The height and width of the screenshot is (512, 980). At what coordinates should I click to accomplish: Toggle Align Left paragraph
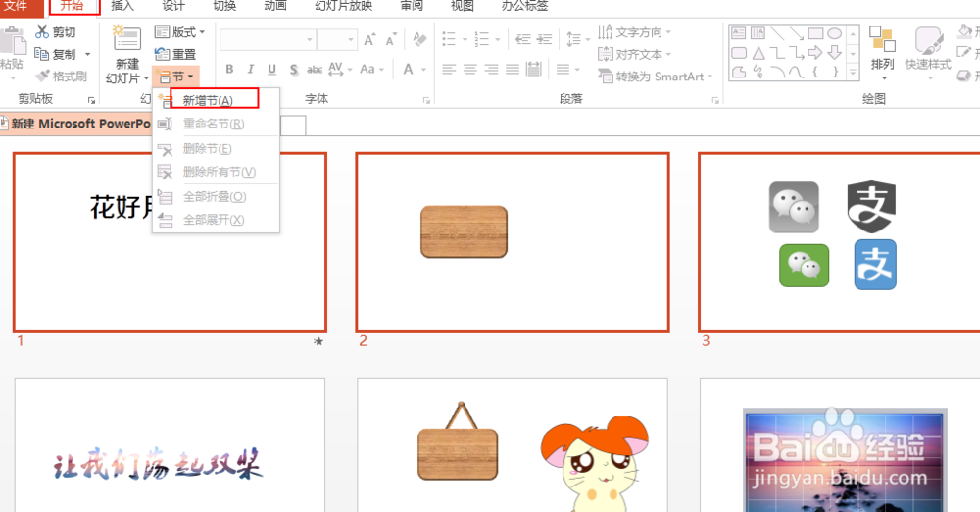(449, 69)
